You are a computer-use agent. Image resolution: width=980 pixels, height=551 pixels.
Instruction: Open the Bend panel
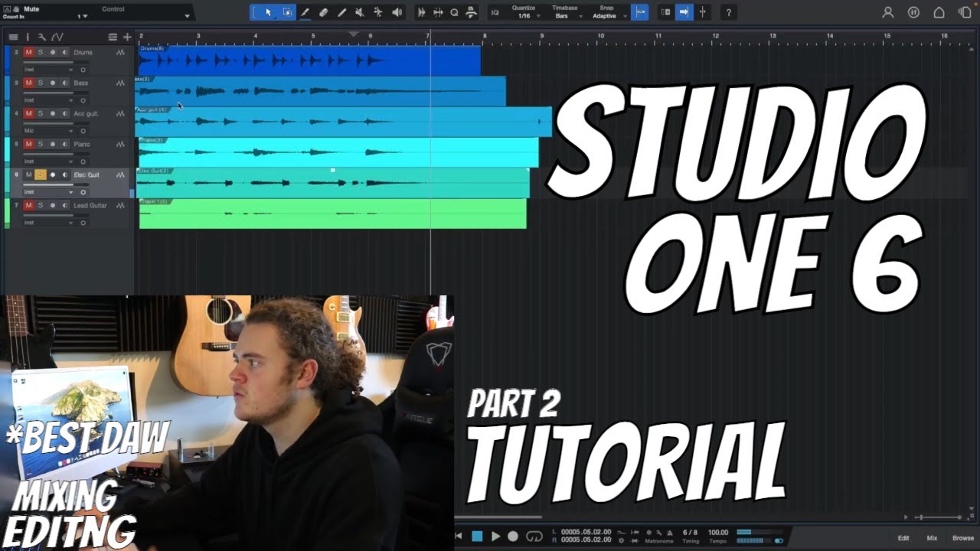pos(438,12)
